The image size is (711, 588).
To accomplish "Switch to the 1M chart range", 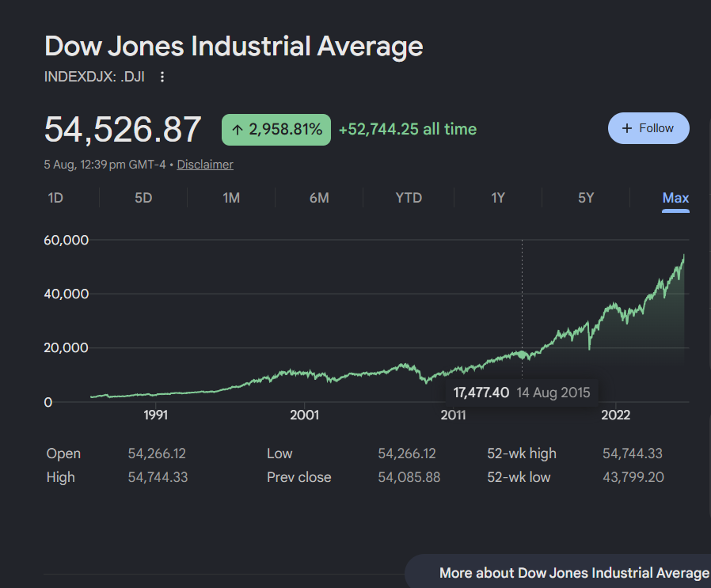I will point(231,198).
